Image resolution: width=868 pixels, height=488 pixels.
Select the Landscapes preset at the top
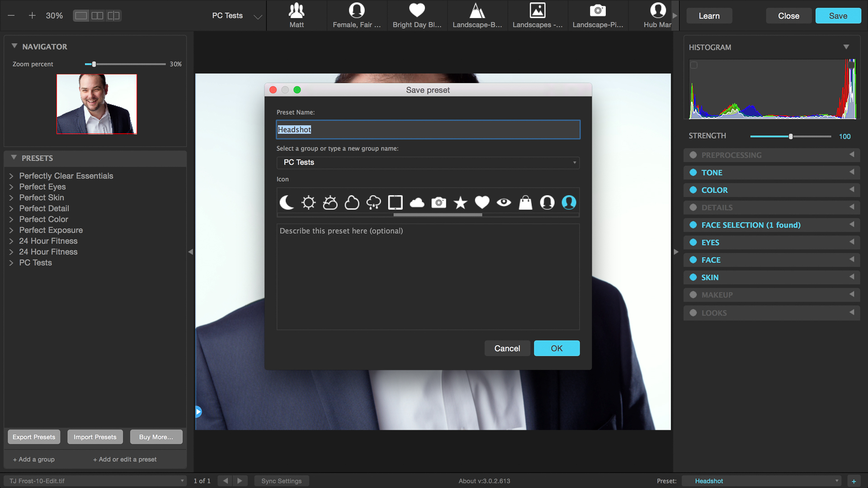point(538,15)
